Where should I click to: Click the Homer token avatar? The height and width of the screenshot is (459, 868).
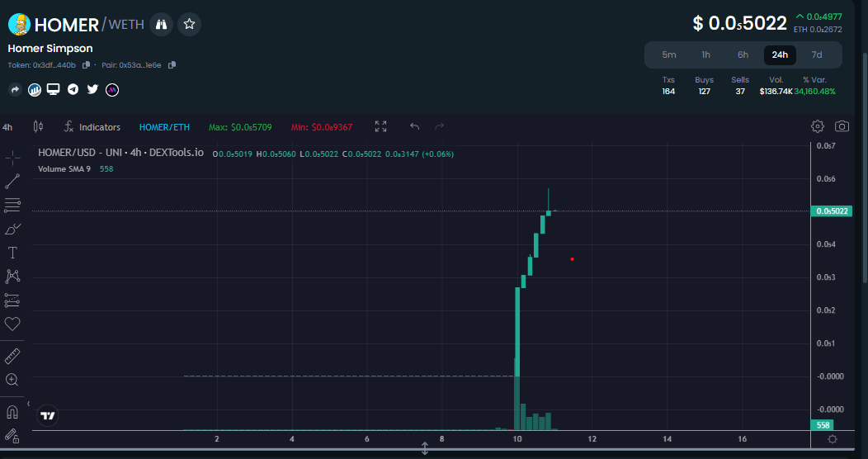pos(19,25)
